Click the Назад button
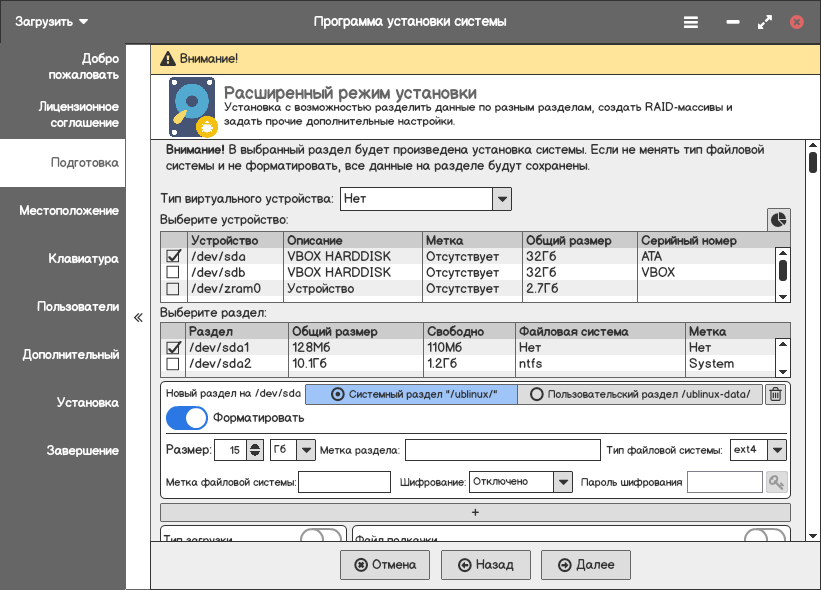 (485, 565)
